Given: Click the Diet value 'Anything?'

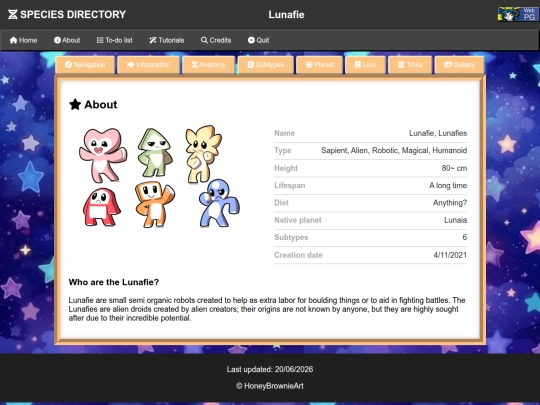Looking at the screenshot, I should point(450,203).
